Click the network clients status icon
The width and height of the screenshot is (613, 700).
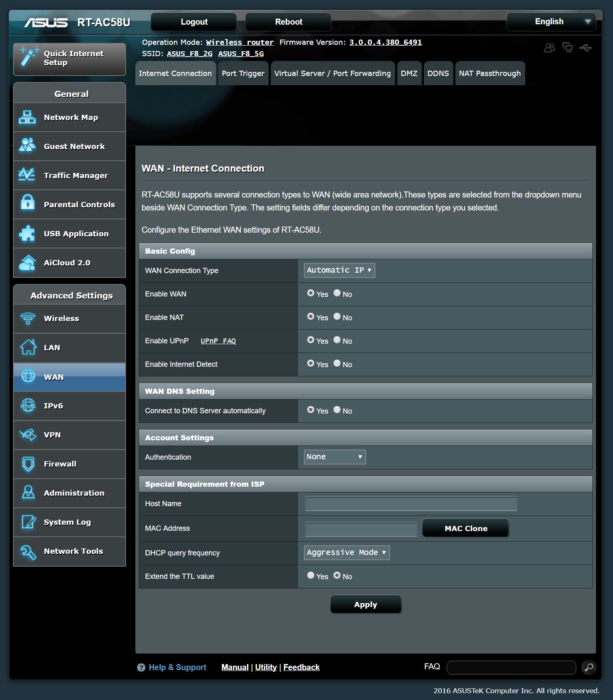(567, 48)
